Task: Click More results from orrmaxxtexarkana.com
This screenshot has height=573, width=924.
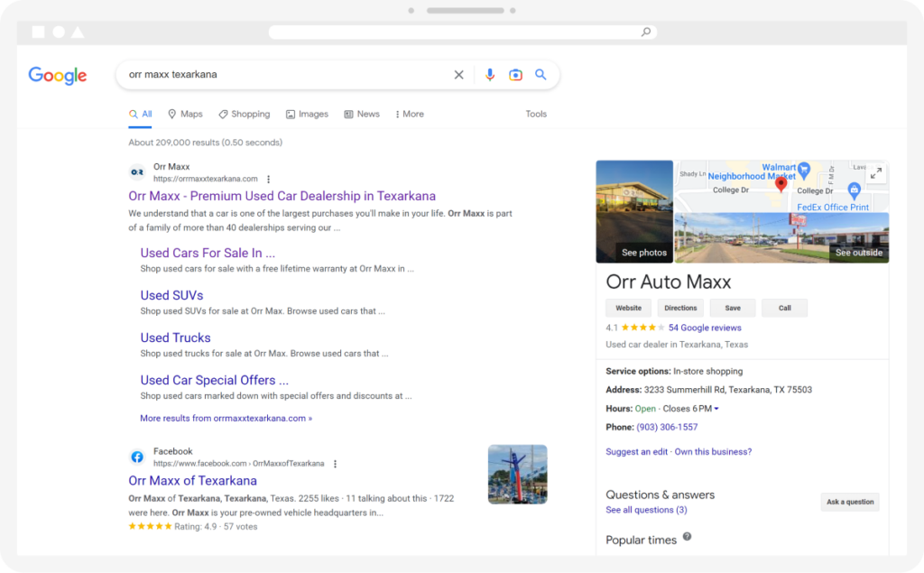Action: pyautogui.click(x=226, y=419)
